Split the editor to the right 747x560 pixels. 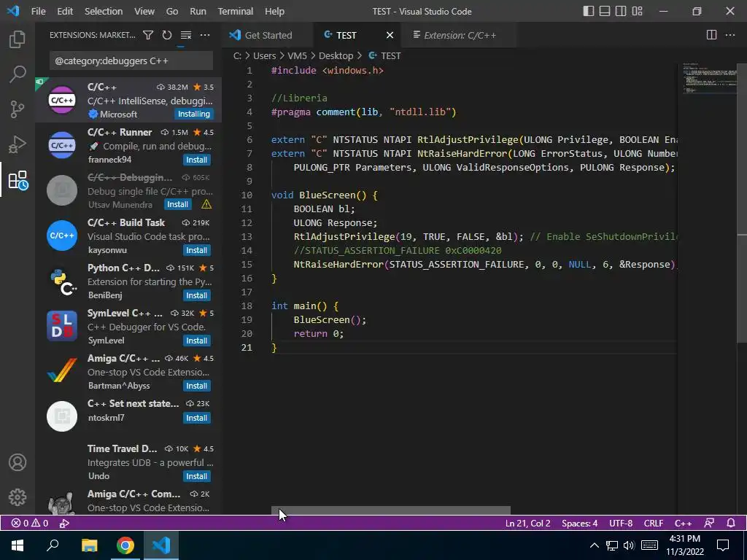711,35
